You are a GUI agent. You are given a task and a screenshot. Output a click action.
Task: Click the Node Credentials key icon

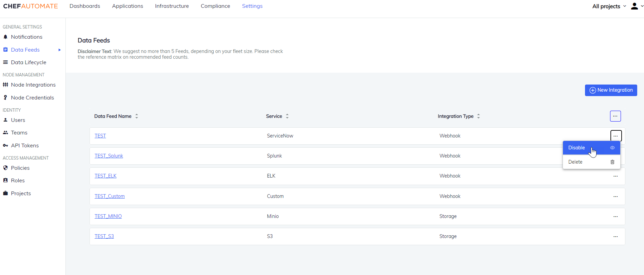pos(5,98)
